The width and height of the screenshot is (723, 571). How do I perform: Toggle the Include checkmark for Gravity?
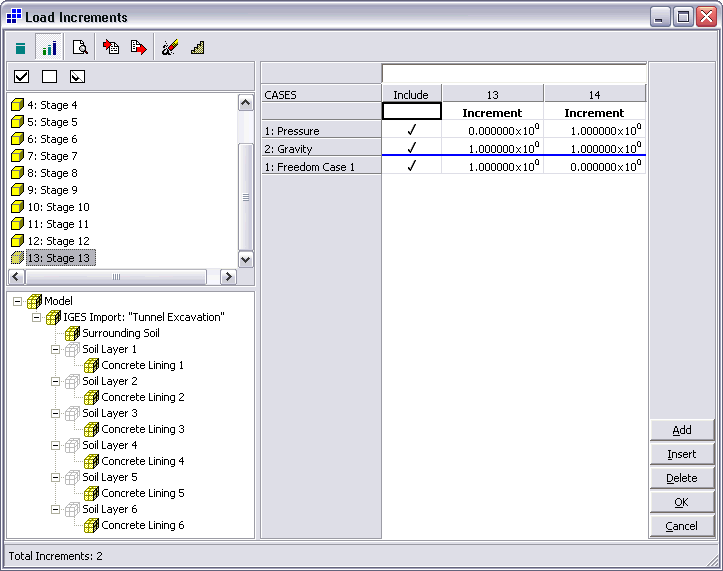411,148
